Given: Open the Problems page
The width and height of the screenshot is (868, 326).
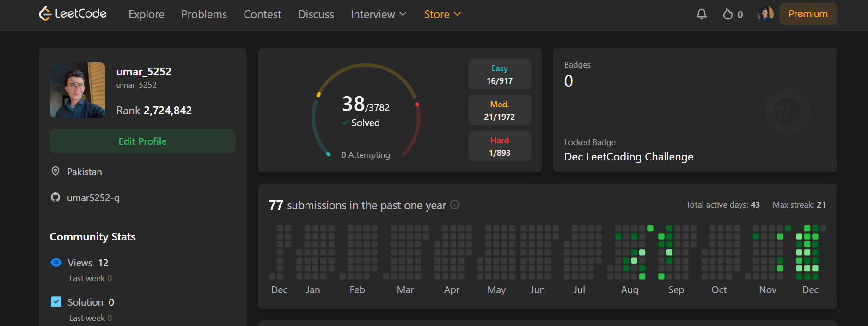Looking at the screenshot, I should [204, 14].
